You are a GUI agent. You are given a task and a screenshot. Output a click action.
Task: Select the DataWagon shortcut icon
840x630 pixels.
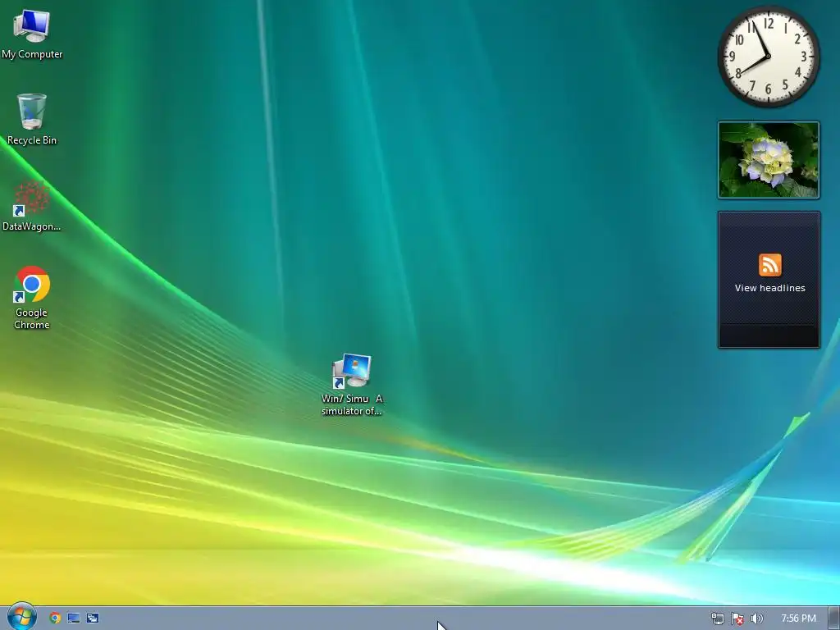click(32, 205)
